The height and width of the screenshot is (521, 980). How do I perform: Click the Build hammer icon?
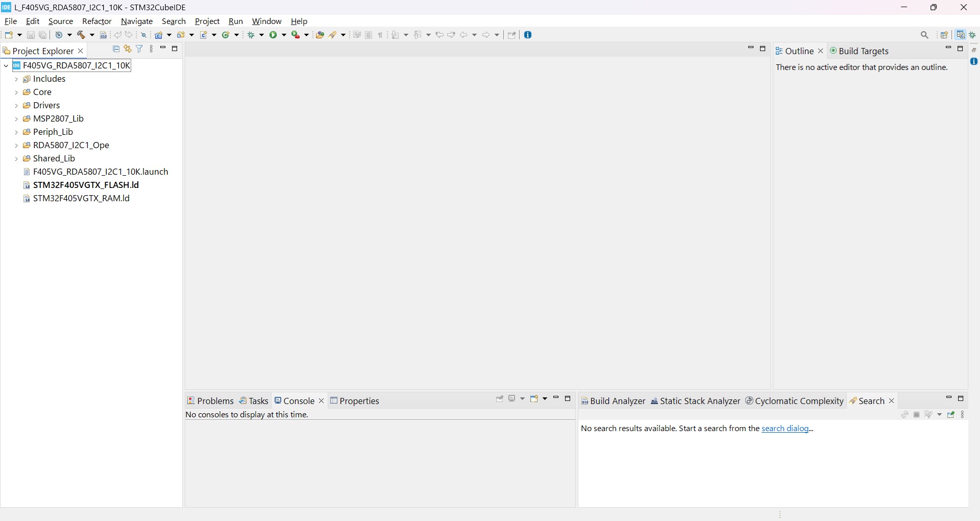(82, 35)
